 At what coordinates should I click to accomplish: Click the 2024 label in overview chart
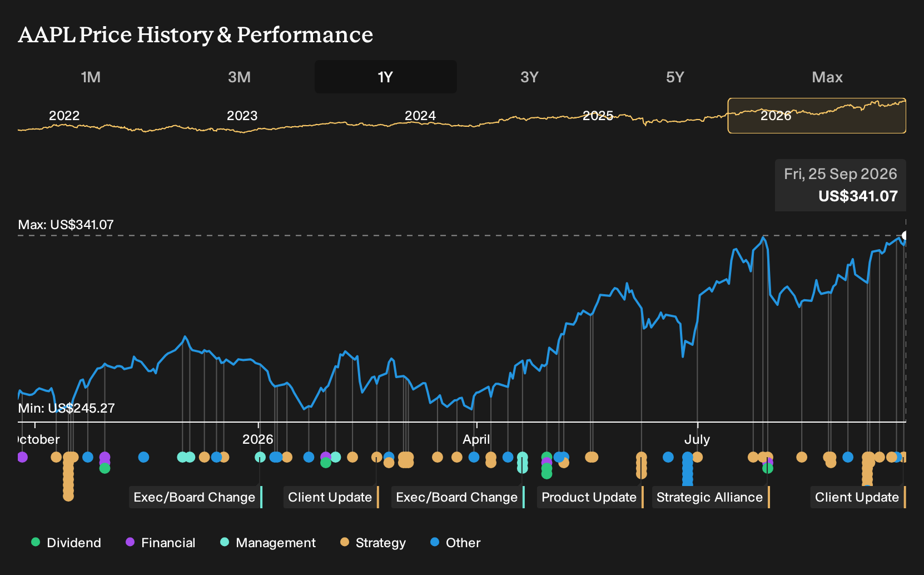[420, 116]
